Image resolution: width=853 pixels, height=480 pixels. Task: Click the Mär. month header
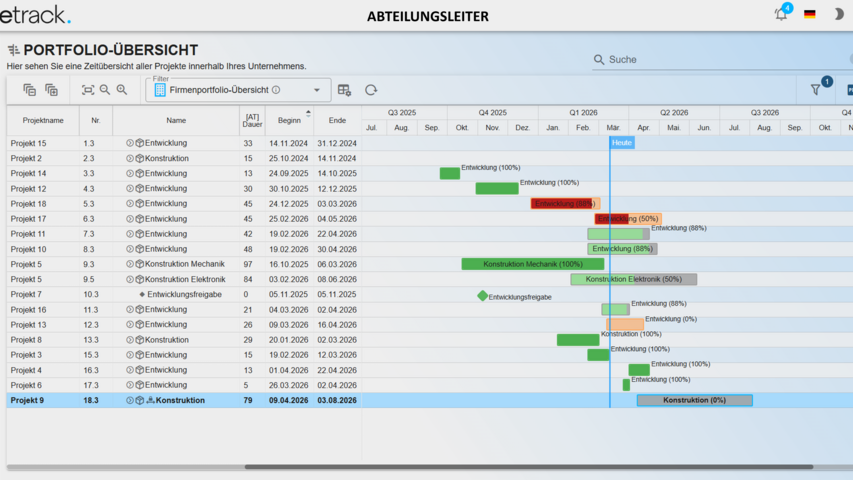click(613, 128)
